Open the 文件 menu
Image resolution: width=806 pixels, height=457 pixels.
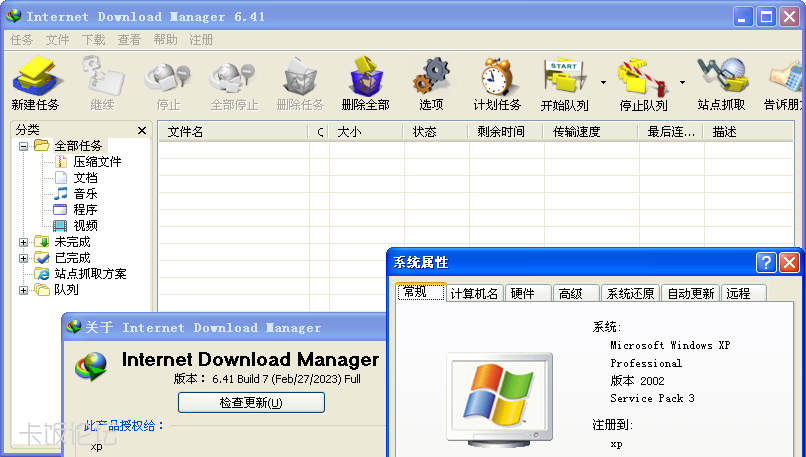pos(57,40)
